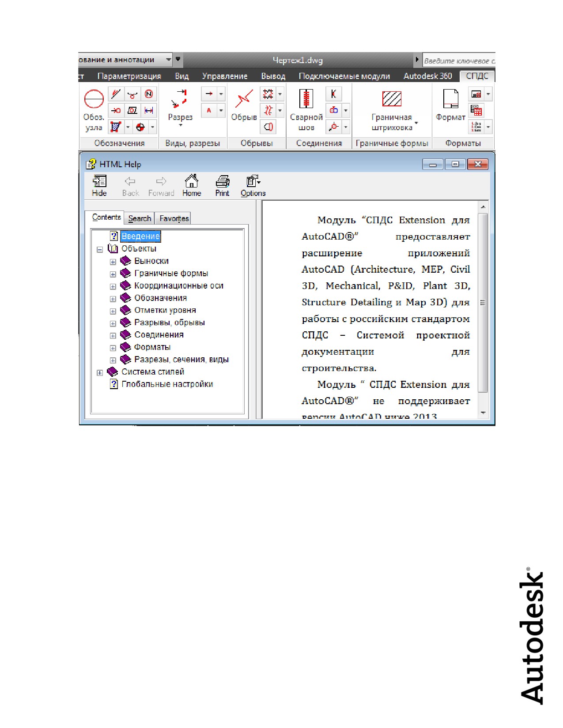Image resolution: width=563 pixels, height=728 pixels.
Task: Select the Соединения tree item
Action: [x=159, y=334]
